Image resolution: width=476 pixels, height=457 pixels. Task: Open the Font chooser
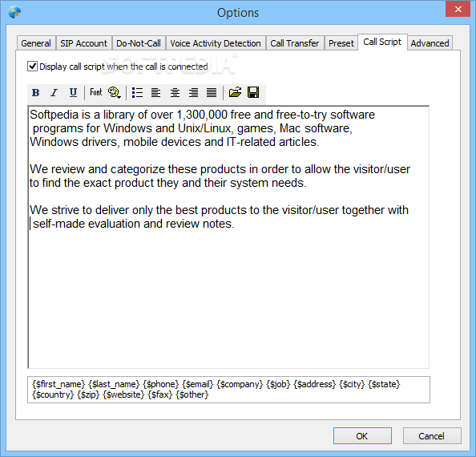[x=96, y=92]
